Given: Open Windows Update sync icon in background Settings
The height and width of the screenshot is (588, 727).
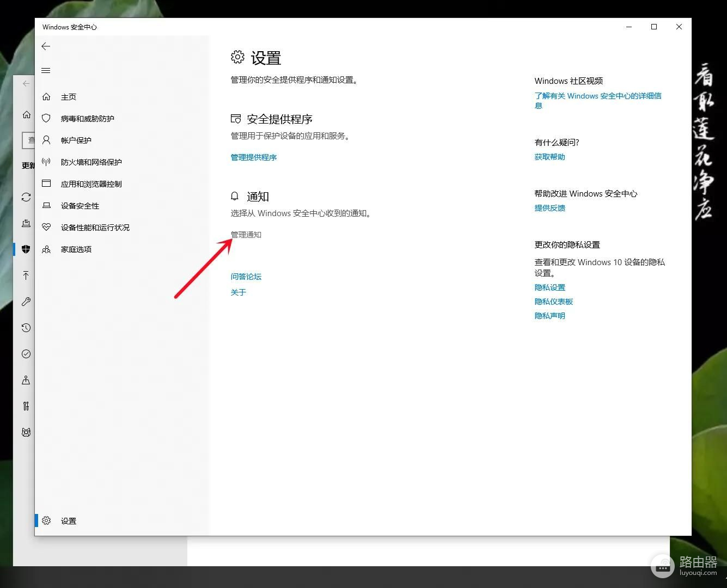Looking at the screenshot, I should [26, 197].
